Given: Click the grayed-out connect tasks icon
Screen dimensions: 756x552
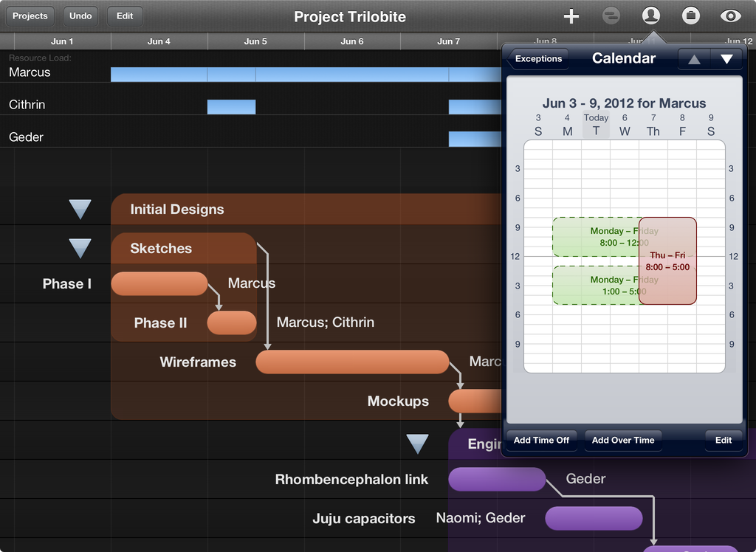Looking at the screenshot, I should pos(611,16).
